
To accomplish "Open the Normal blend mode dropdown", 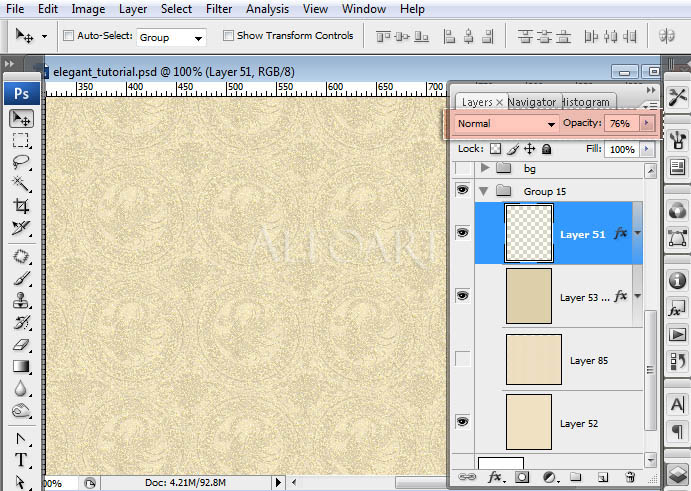I will click(505, 124).
